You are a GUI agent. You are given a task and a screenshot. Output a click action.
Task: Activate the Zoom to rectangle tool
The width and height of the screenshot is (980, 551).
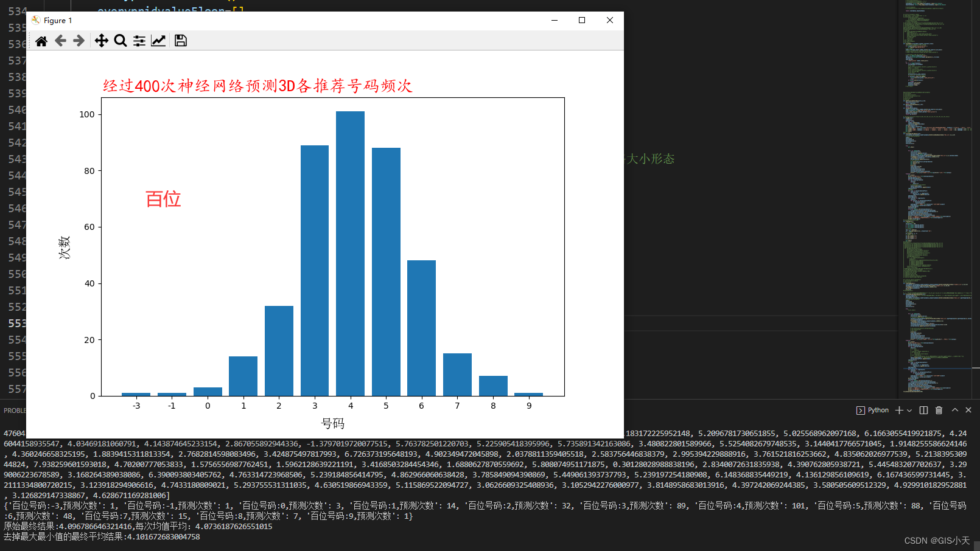tap(121, 41)
